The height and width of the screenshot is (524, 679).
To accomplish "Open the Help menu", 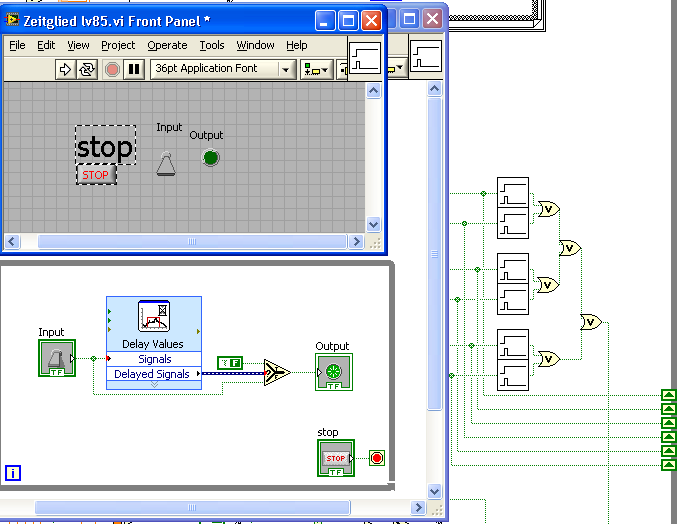I will (x=297, y=45).
